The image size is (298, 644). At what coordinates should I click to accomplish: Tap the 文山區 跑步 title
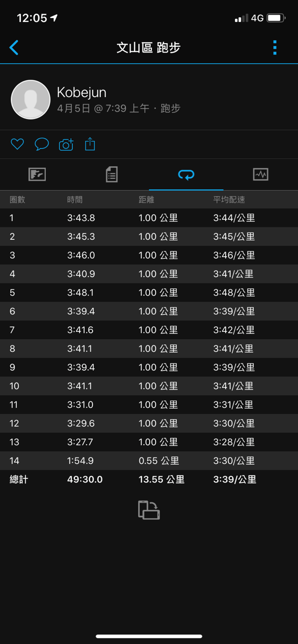click(x=149, y=48)
